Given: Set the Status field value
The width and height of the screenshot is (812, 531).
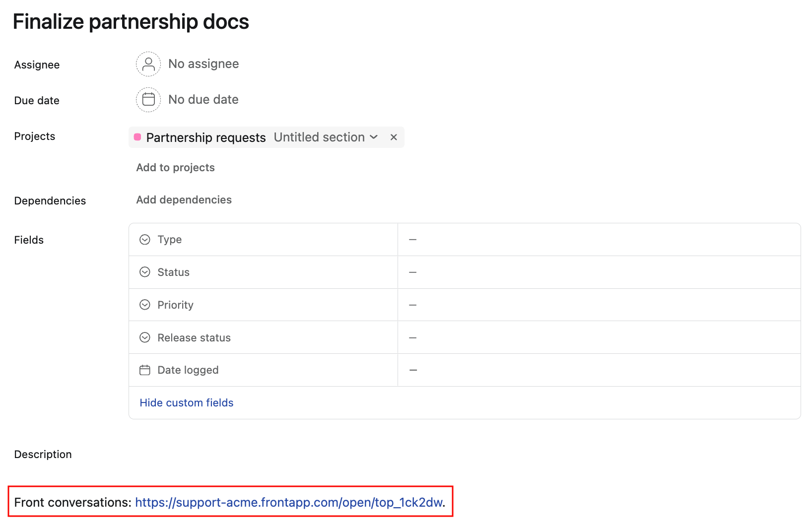Looking at the screenshot, I should click(x=599, y=272).
